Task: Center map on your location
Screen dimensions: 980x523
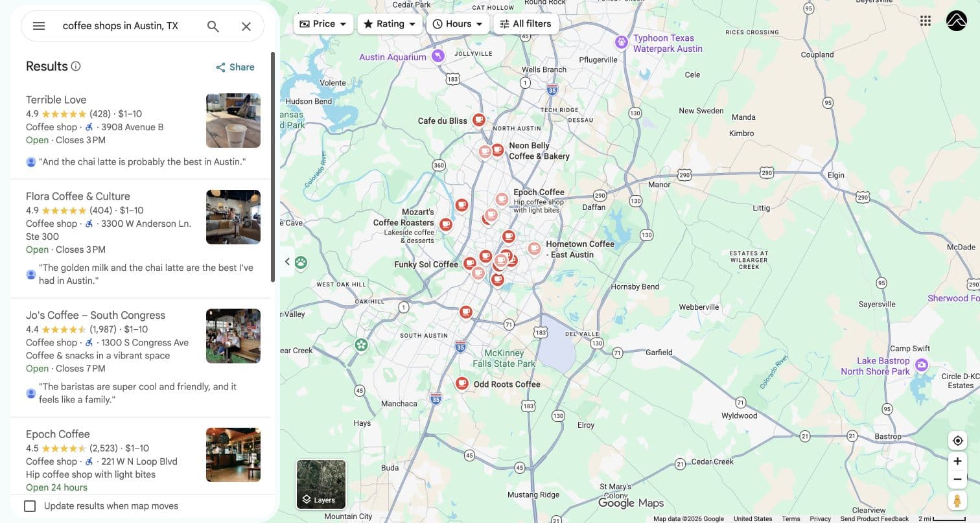Action: coord(957,441)
